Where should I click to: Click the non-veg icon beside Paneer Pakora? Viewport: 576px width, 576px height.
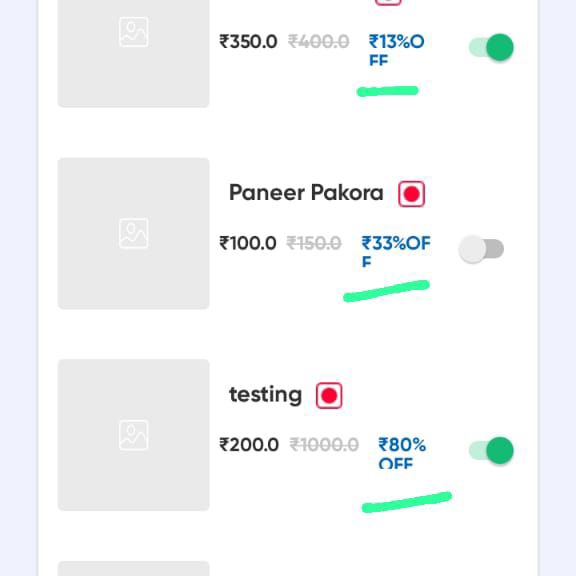[411, 194]
